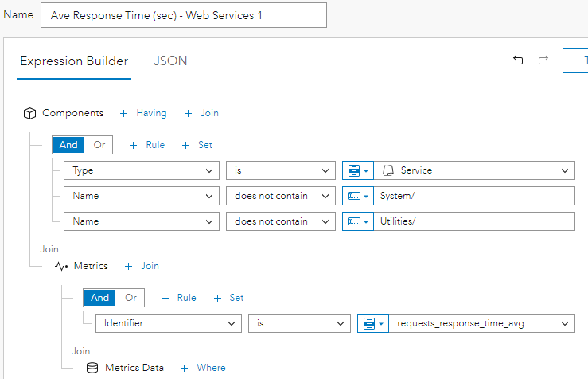The width and height of the screenshot is (588, 379).
Task: Click the Metrics label
Action: pos(91,266)
